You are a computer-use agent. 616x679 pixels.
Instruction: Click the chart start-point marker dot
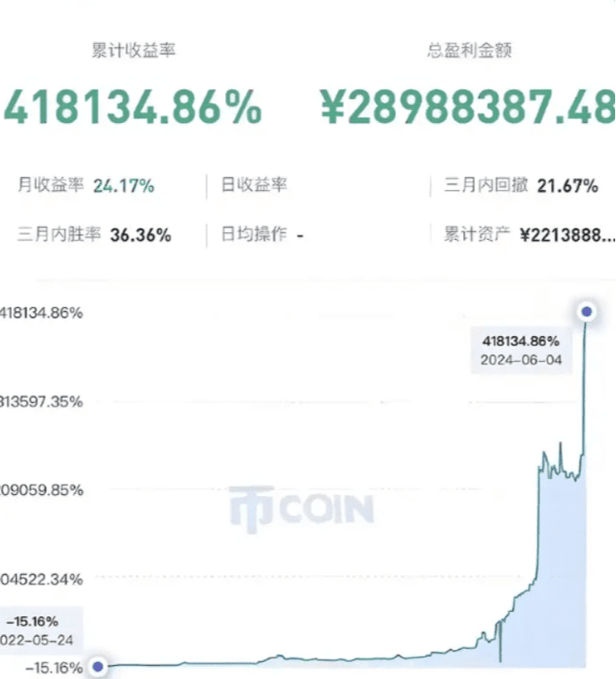pyautogui.click(x=98, y=666)
